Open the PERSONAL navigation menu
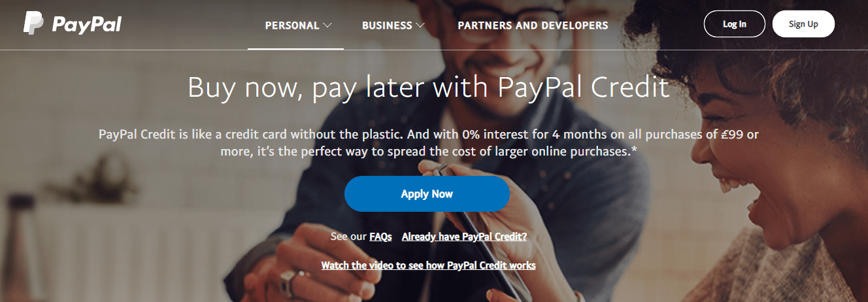 (x=292, y=25)
